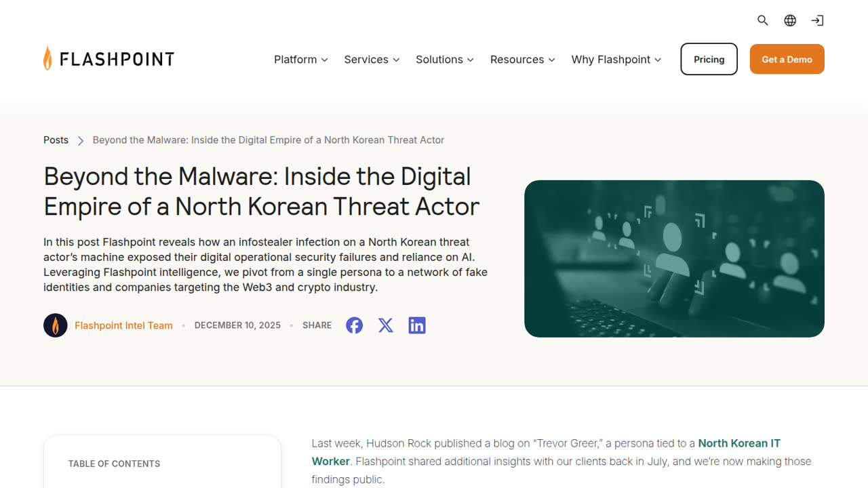Click the article hero image
The image size is (868, 488).
(x=674, y=258)
